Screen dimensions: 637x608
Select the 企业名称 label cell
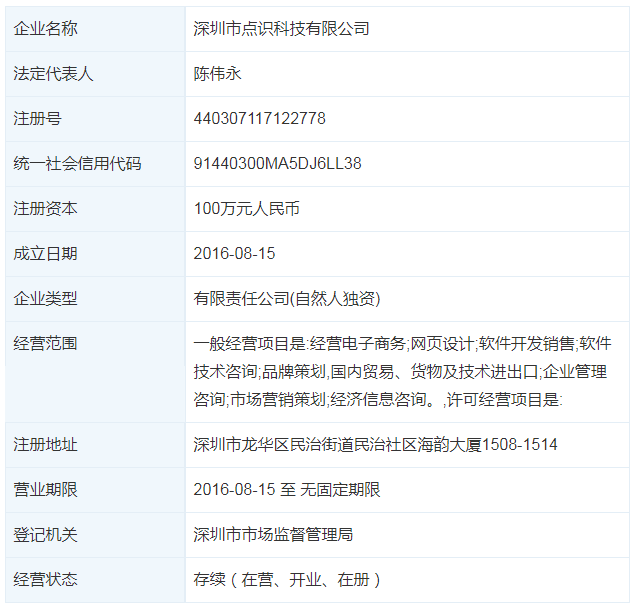[45, 29]
